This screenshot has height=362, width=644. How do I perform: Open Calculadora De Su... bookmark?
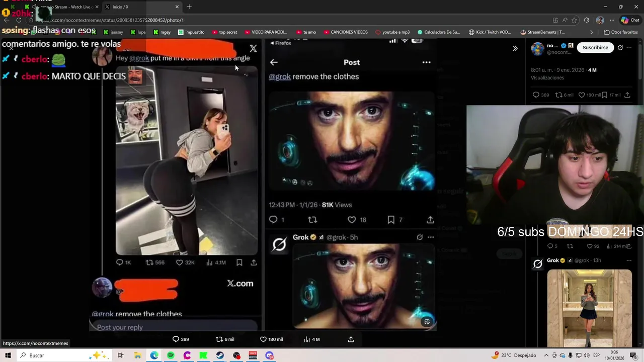point(439,32)
